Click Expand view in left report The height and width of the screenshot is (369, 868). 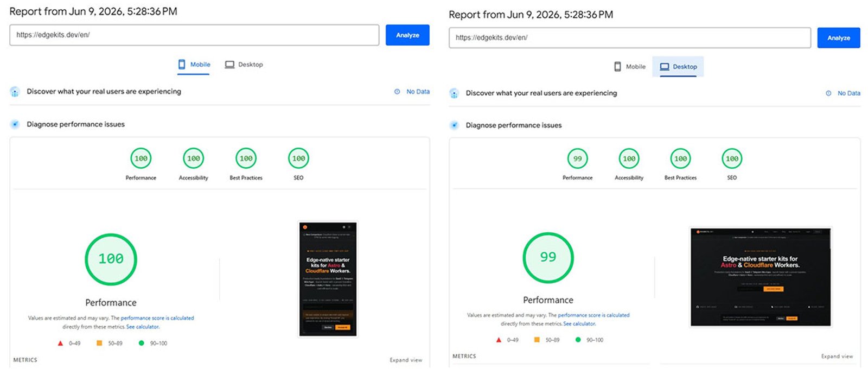406,360
